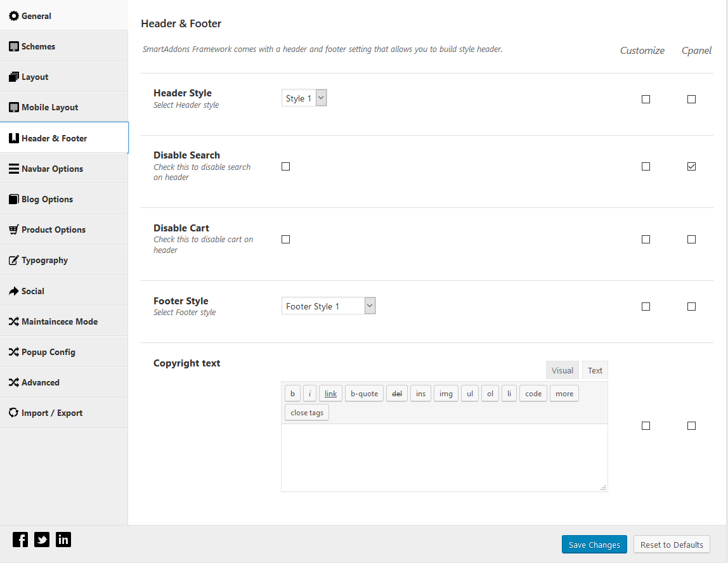
Task: Open the Navbar Options section
Action: (x=64, y=169)
